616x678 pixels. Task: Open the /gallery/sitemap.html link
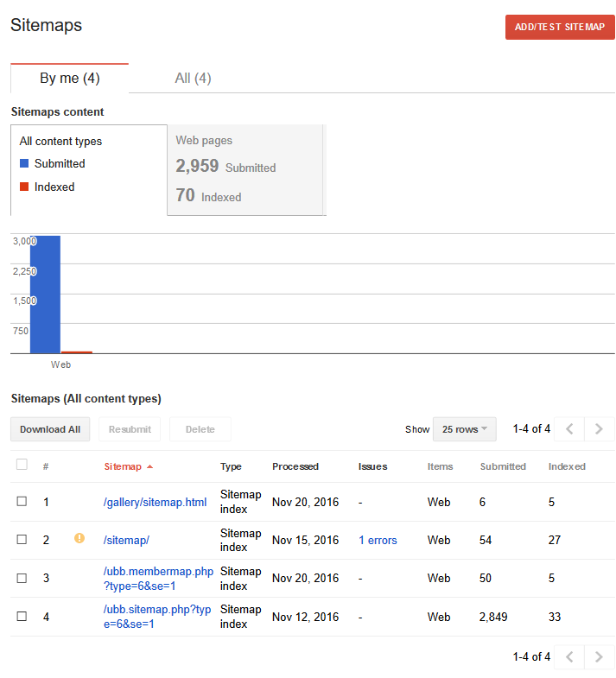pyautogui.click(x=155, y=502)
